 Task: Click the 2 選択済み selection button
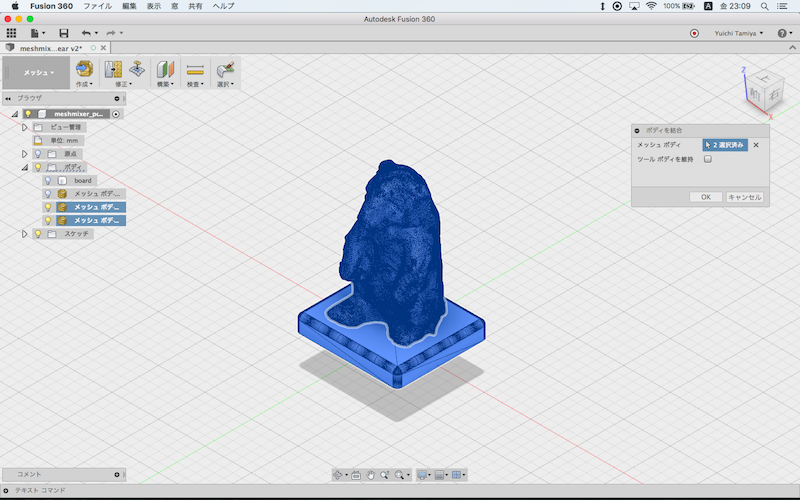[x=725, y=145]
